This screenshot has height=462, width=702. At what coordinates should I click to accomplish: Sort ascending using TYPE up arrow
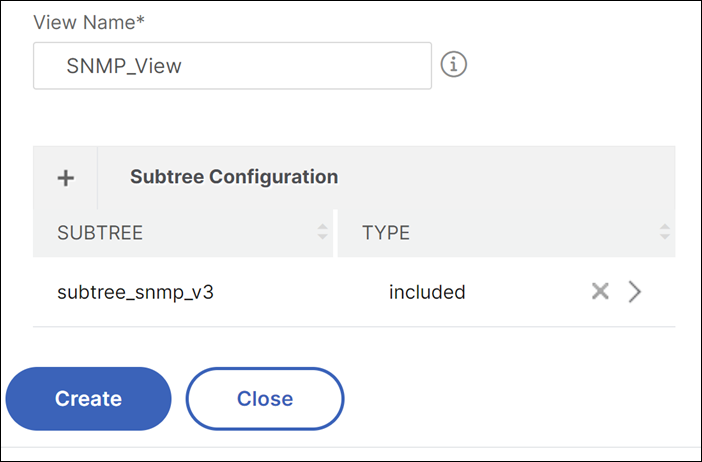click(664, 227)
